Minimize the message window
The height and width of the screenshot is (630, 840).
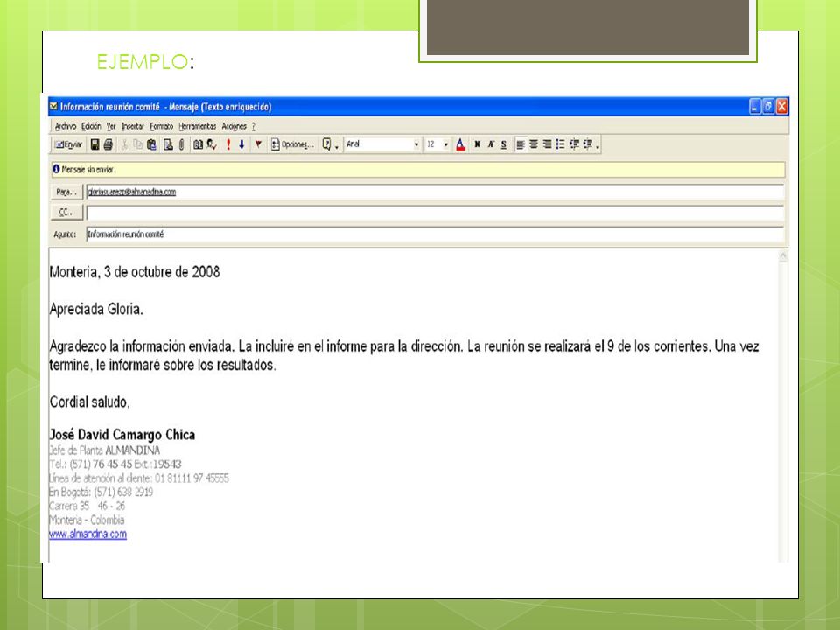click(x=755, y=107)
